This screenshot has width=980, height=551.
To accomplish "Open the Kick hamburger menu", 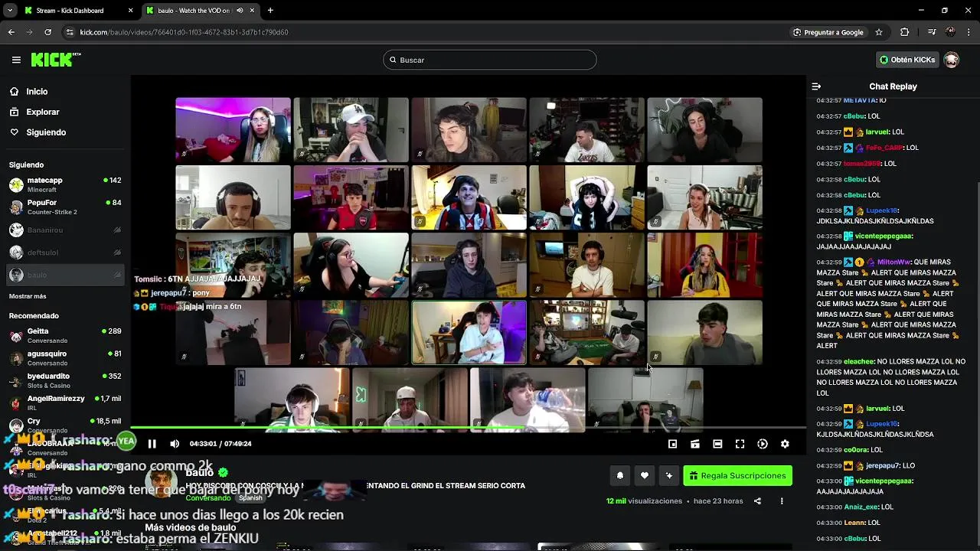I will [16, 60].
